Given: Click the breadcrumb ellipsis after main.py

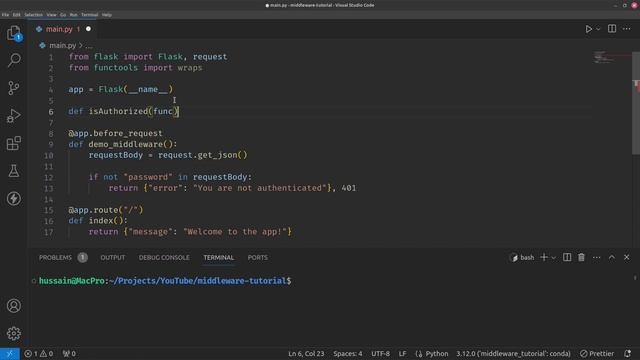Looking at the screenshot, I should point(89,46).
